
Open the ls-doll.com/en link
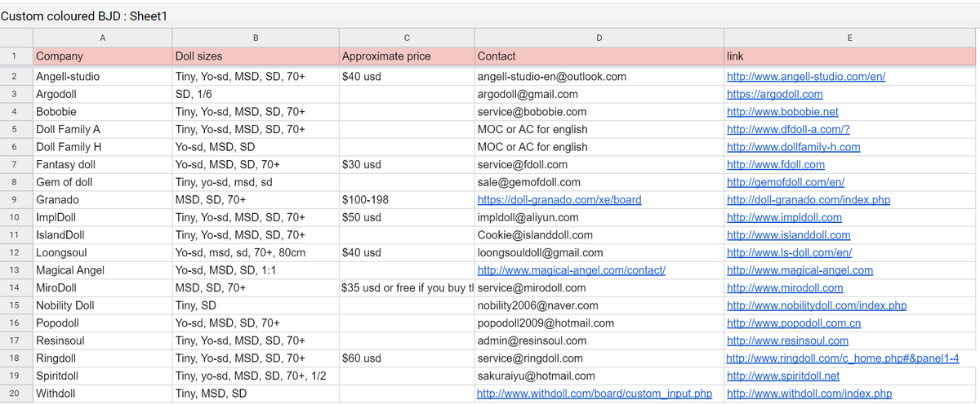click(789, 253)
